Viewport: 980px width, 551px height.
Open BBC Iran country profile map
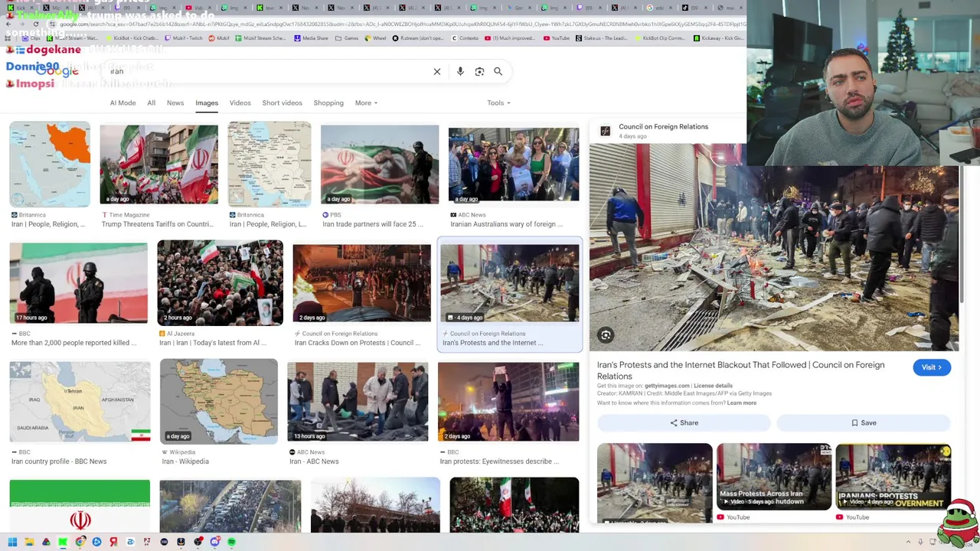point(80,401)
